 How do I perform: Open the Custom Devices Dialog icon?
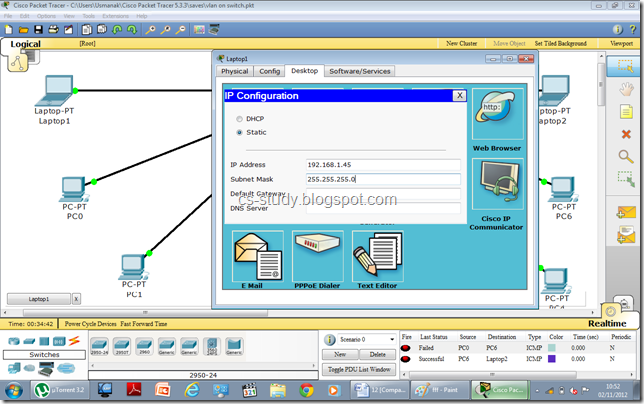point(214,30)
